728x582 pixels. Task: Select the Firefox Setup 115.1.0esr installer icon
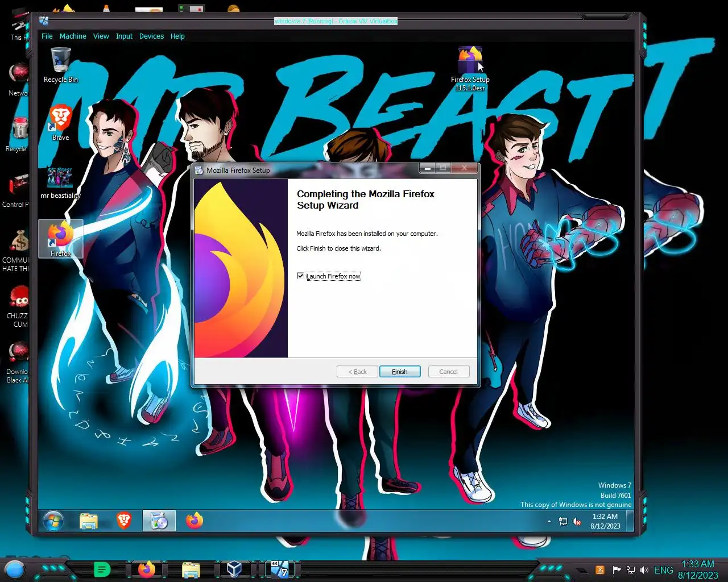[470, 69]
